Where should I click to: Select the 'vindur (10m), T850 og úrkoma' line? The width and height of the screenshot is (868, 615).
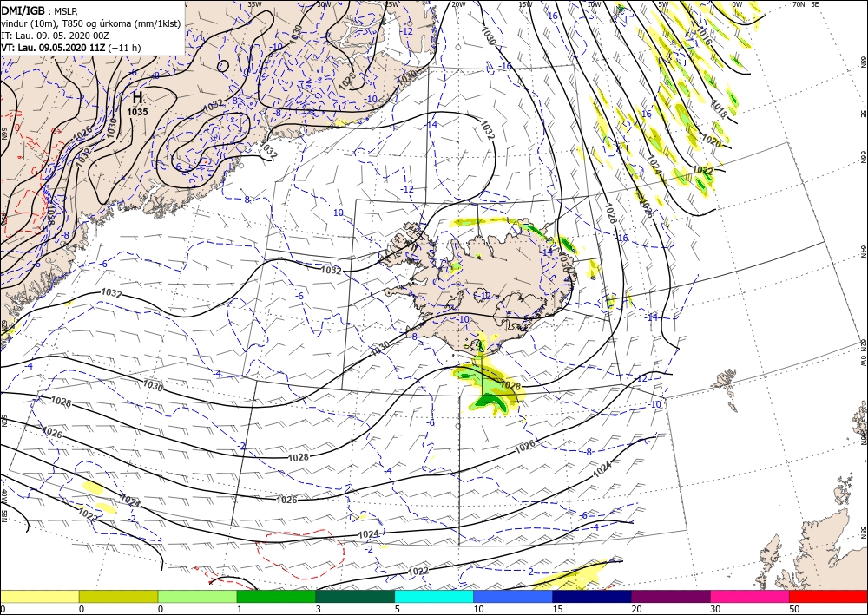[x=91, y=23]
